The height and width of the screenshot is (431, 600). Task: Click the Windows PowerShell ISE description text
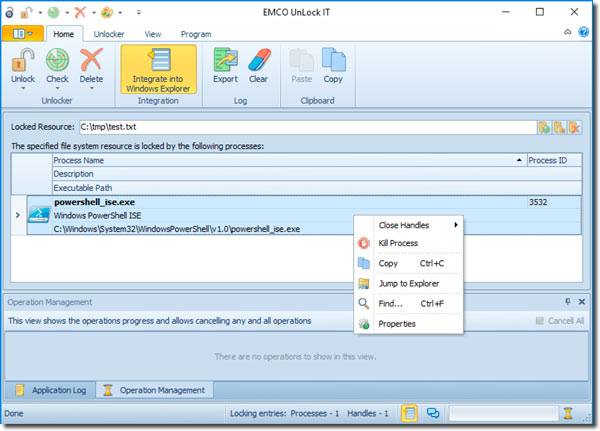pos(97,216)
